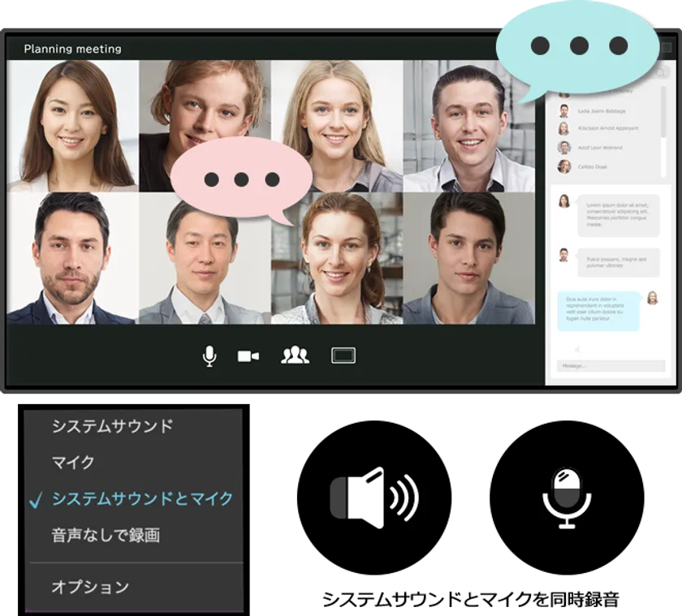Select Adolf Leon Wistrand in participant list

[599, 148]
